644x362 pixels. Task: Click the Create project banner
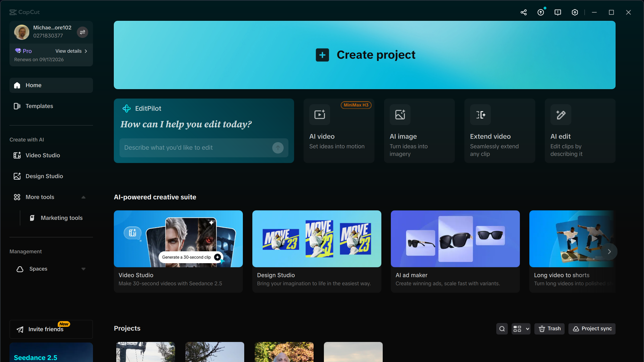365,55
